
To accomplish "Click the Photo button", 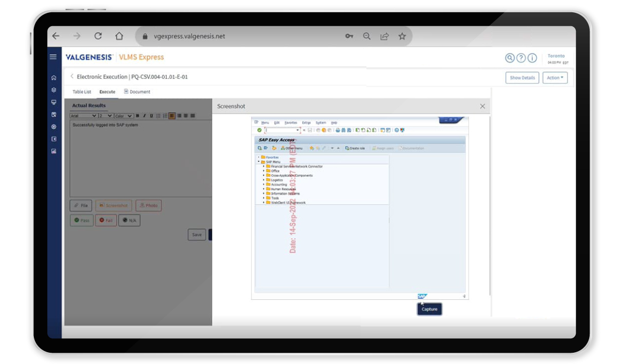I will (x=148, y=206).
